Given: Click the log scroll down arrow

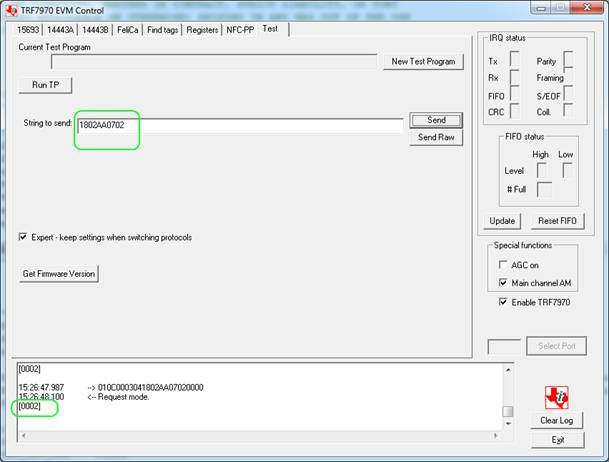Looking at the screenshot, I should pyautogui.click(x=508, y=423).
